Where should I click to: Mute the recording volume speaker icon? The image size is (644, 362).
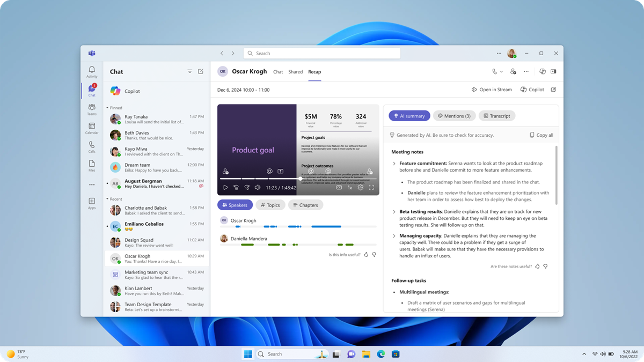point(258,188)
